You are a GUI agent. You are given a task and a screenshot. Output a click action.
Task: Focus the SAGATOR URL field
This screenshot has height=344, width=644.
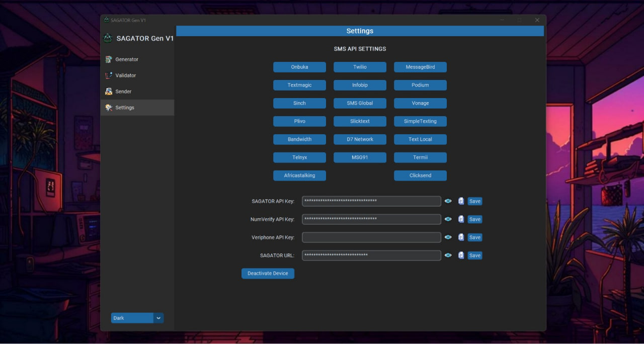pos(371,255)
